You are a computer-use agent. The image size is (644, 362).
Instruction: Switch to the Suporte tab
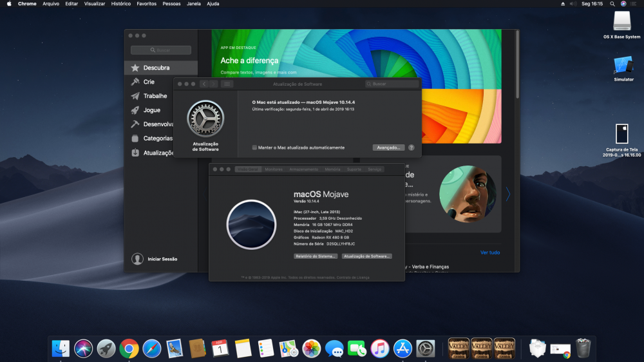(354, 169)
